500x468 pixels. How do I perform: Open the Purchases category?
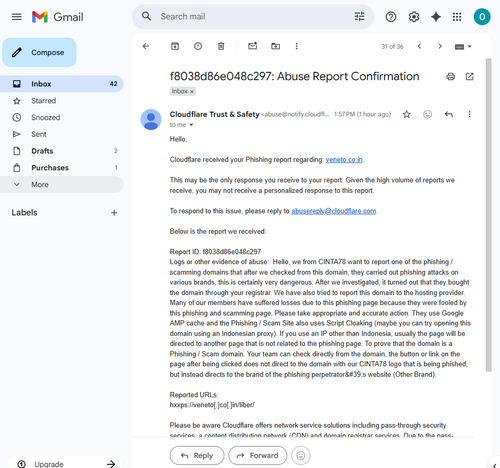(x=62, y=168)
